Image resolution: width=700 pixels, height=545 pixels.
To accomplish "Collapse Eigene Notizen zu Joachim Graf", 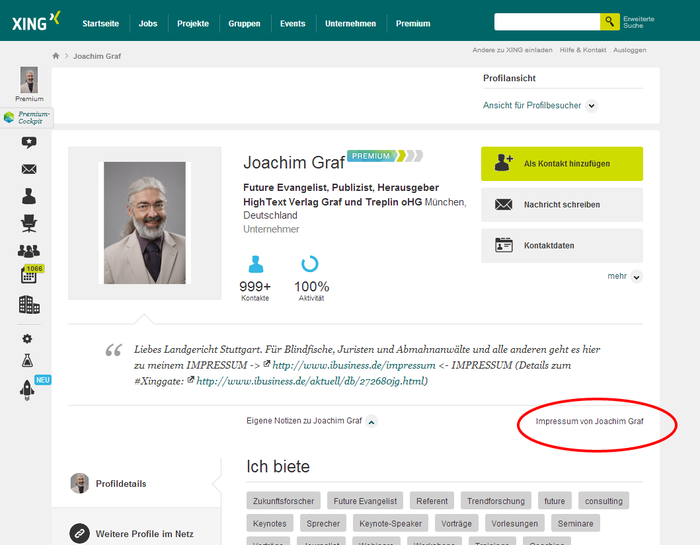I will (371, 421).
